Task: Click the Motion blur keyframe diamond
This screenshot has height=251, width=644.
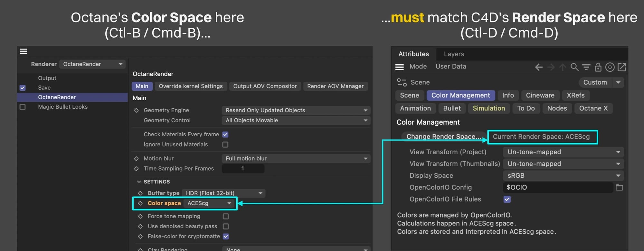Action: click(136, 158)
